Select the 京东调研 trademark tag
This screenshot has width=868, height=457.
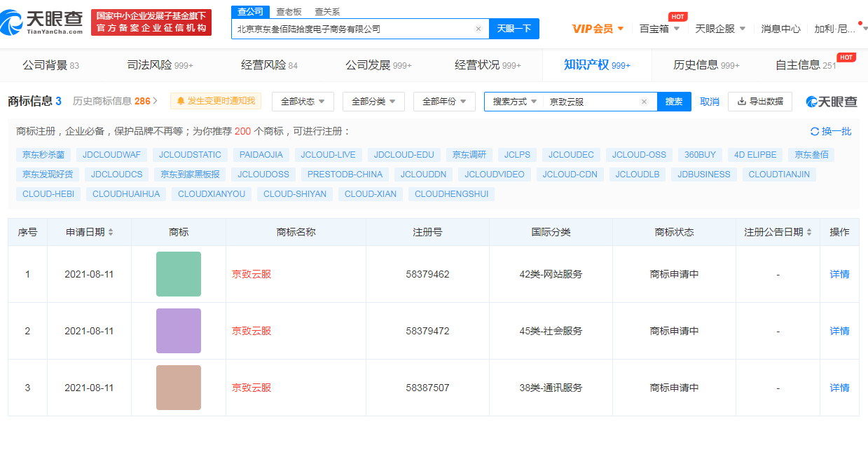[x=469, y=155]
